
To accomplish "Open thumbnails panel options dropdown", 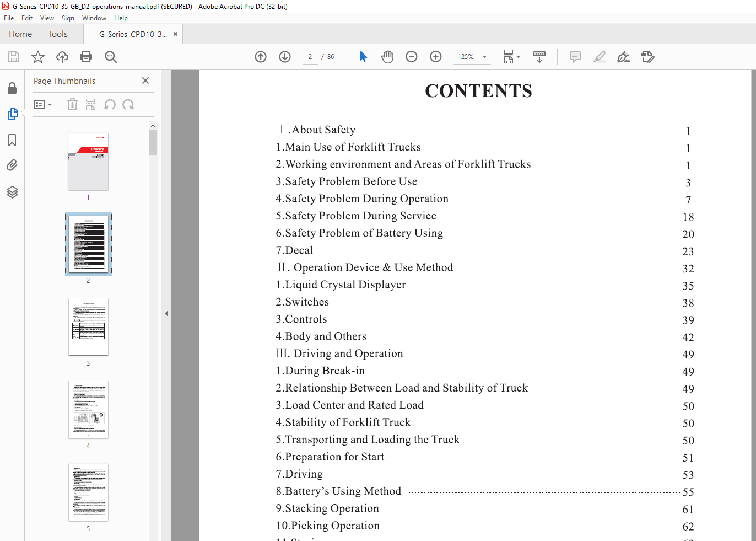I will coord(42,104).
